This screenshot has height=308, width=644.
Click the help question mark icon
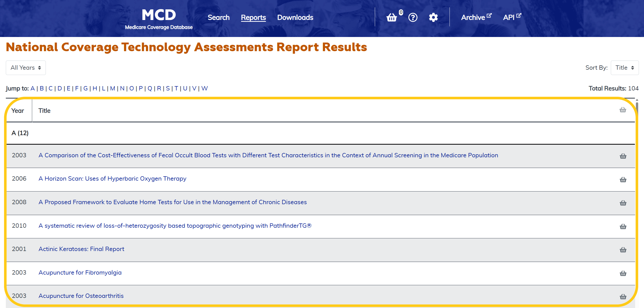[x=413, y=17]
